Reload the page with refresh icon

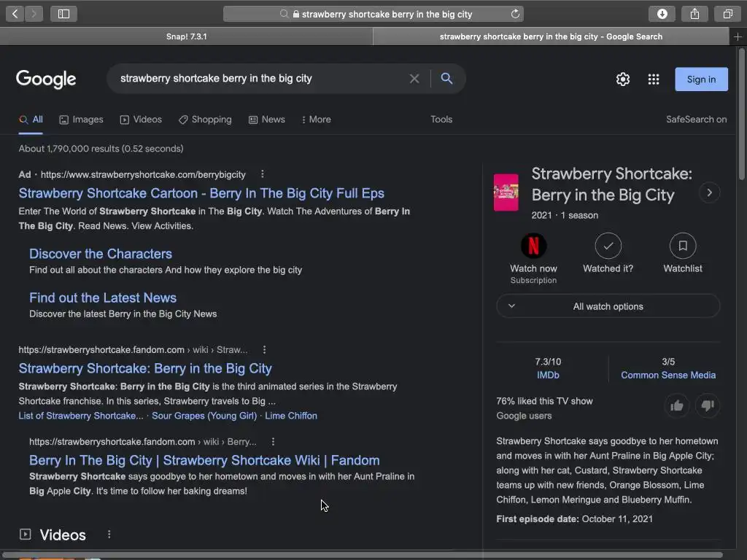515,14
